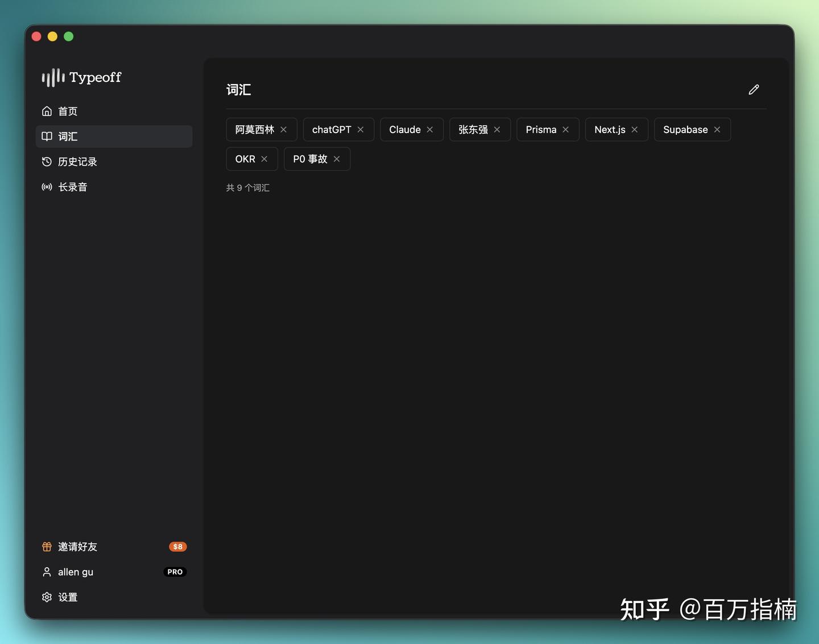Click the 词汇 page heading
The width and height of the screenshot is (819, 644).
[x=239, y=90]
